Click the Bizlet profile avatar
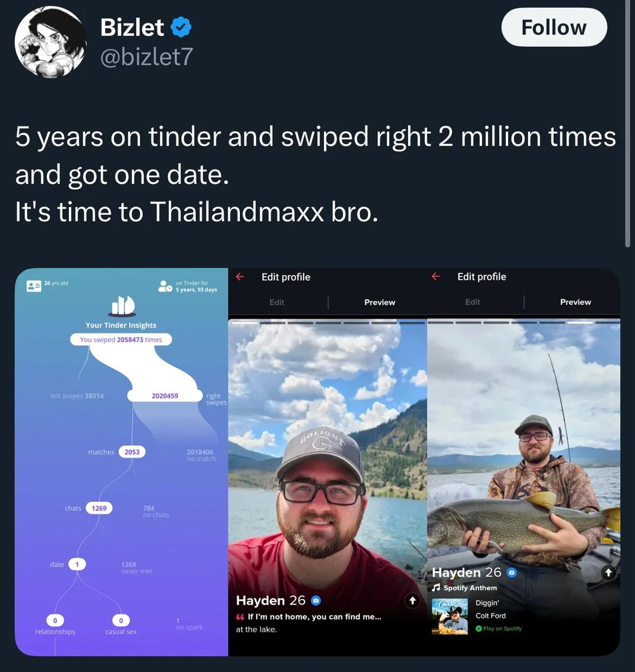The image size is (635, 672). (x=51, y=42)
